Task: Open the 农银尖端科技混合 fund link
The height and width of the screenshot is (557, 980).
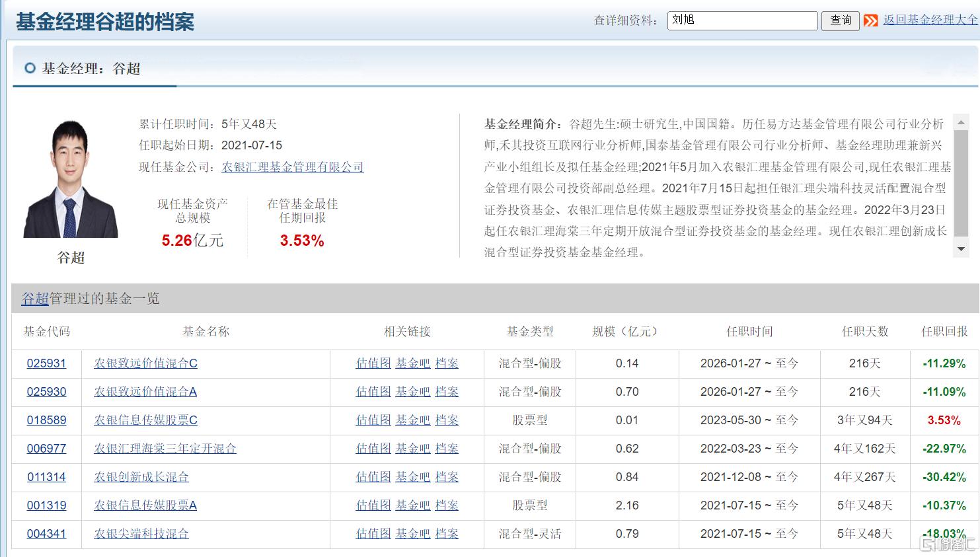Action: pos(141,534)
